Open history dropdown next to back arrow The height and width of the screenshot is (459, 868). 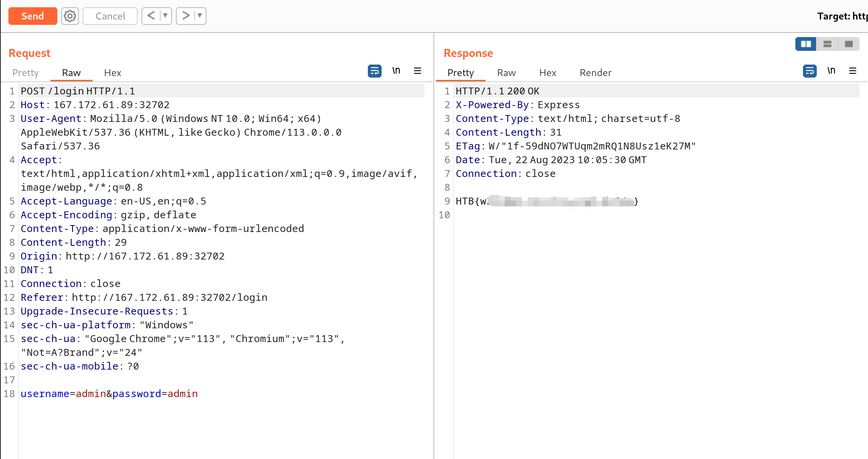pos(166,16)
